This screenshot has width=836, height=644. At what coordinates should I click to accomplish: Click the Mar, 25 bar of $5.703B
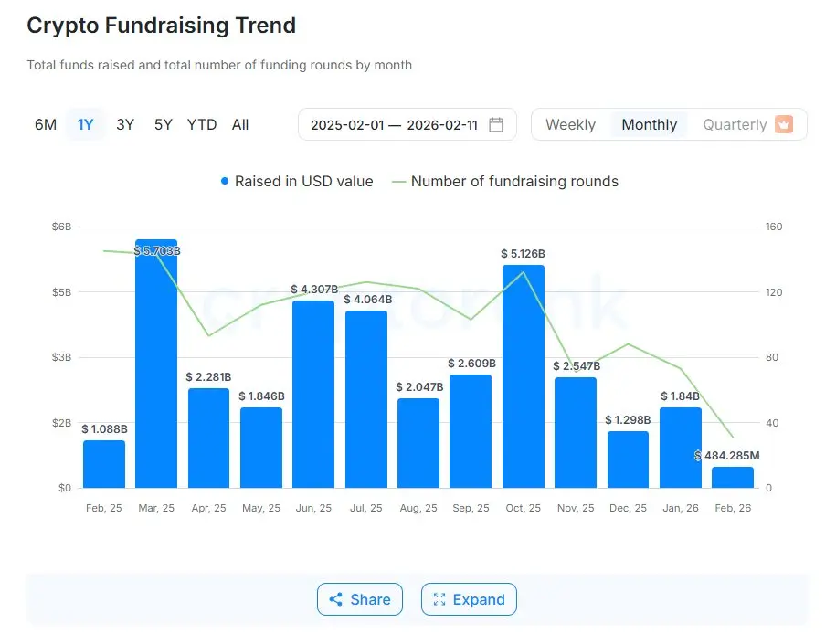click(x=156, y=364)
